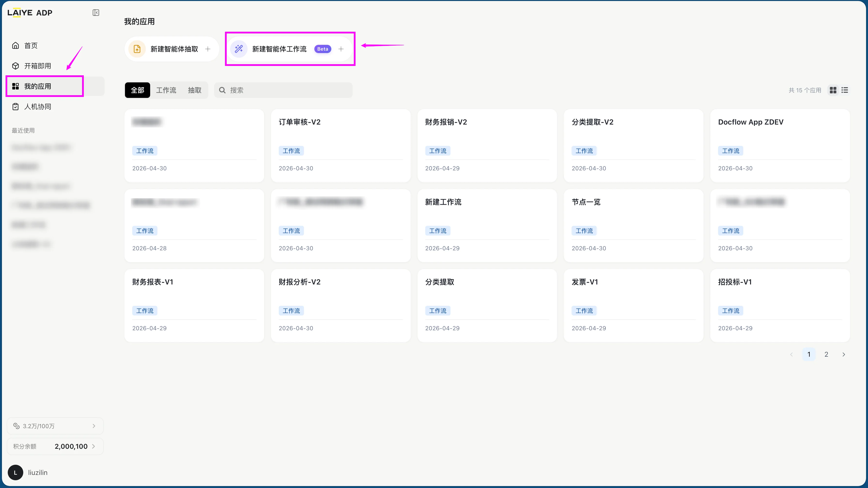
Task: Collapse the sidebar with the panel icon
Action: [x=96, y=13]
